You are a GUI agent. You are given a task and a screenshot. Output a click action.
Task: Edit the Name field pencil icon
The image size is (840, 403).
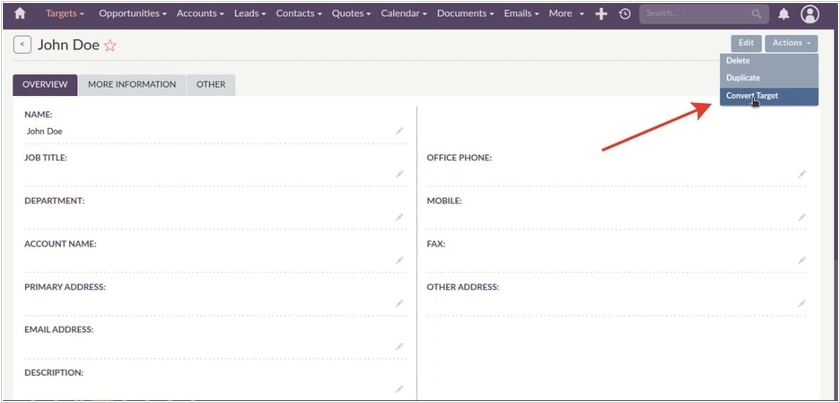399,131
